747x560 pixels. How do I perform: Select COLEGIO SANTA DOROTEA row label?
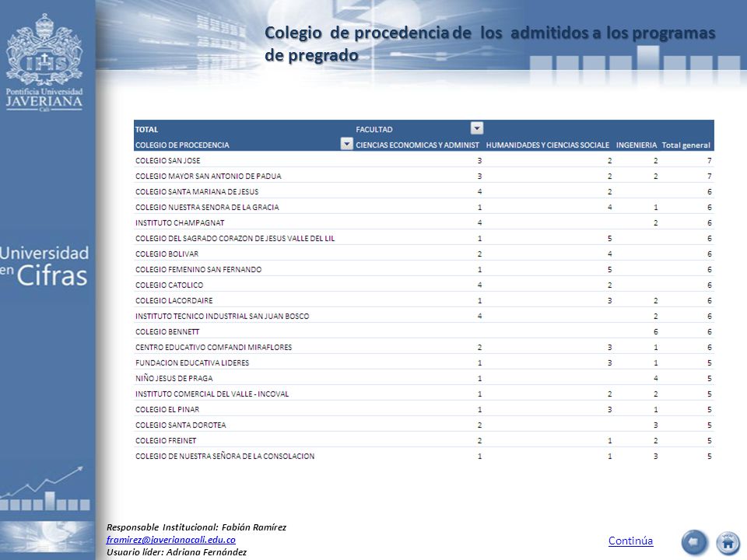click(x=181, y=425)
